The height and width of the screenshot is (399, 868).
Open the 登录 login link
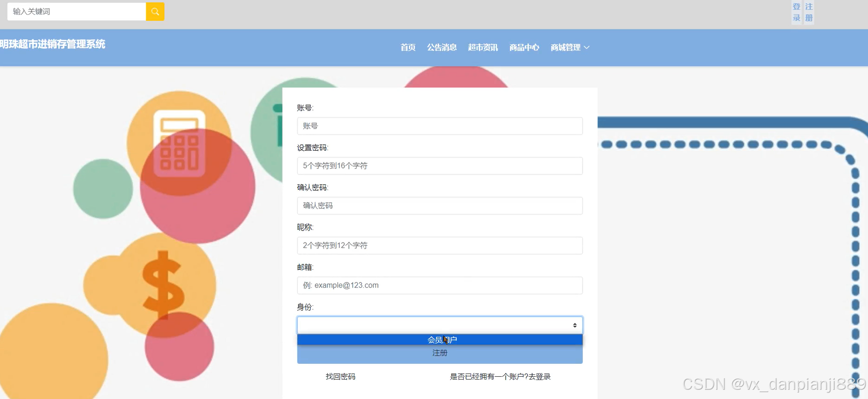pos(796,12)
